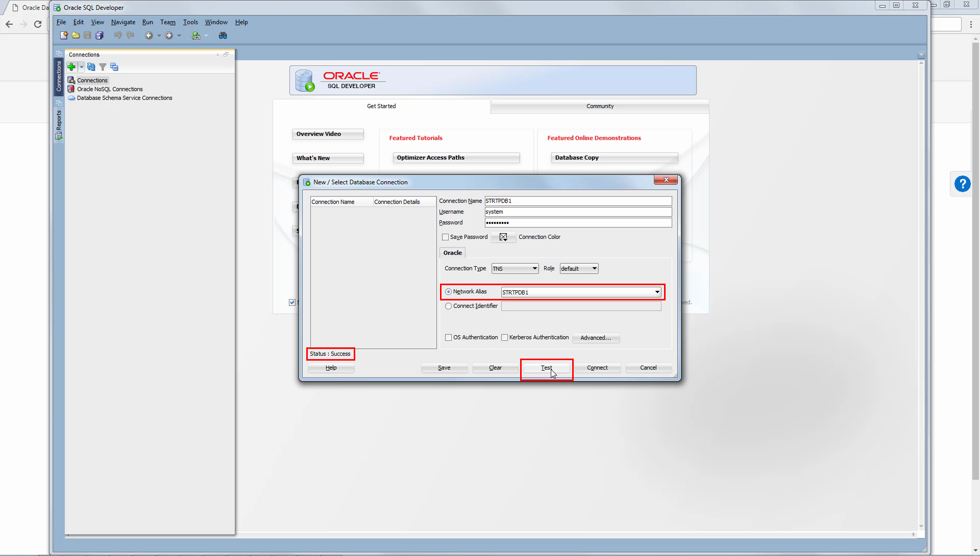Open Forward history dropdown arrow
Viewport: 980px width, 556px height.
pos(179,36)
